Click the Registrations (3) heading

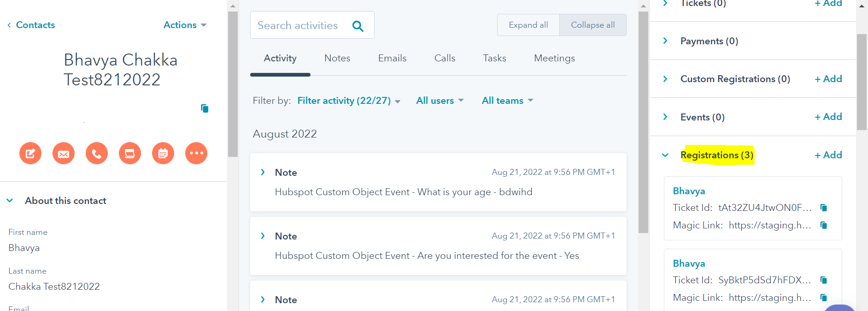pyautogui.click(x=717, y=155)
